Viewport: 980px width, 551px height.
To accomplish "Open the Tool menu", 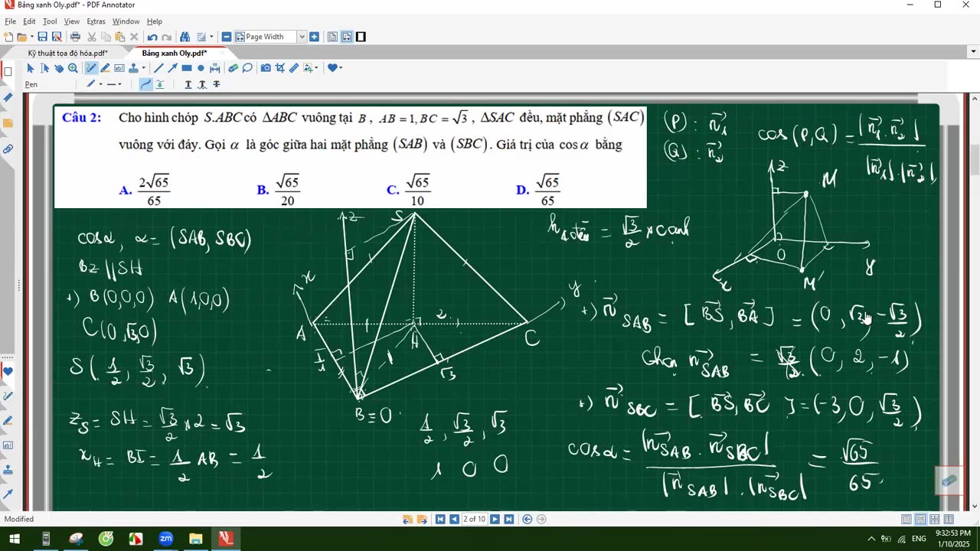I will [x=50, y=21].
